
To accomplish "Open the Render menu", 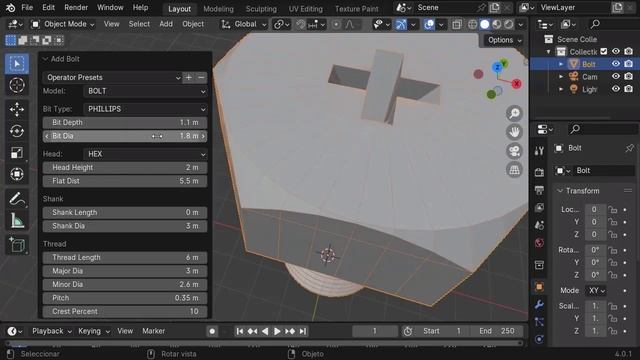I will tap(76, 7).
